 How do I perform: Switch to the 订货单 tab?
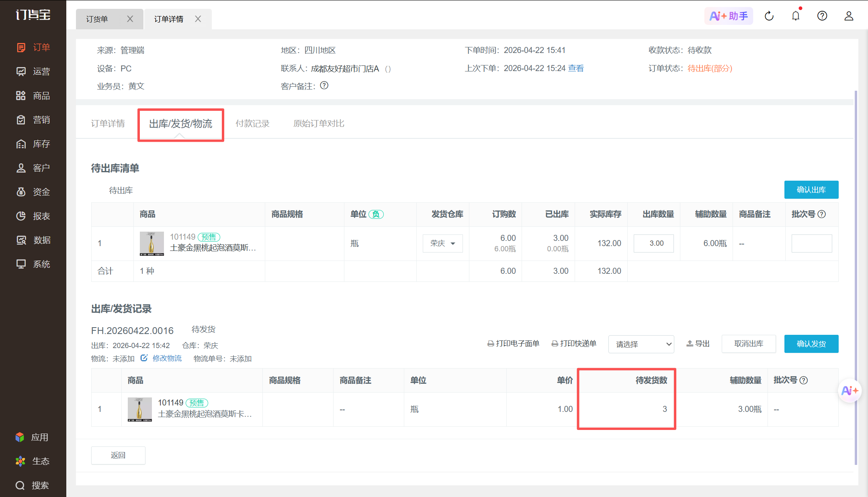click(97, 19)
